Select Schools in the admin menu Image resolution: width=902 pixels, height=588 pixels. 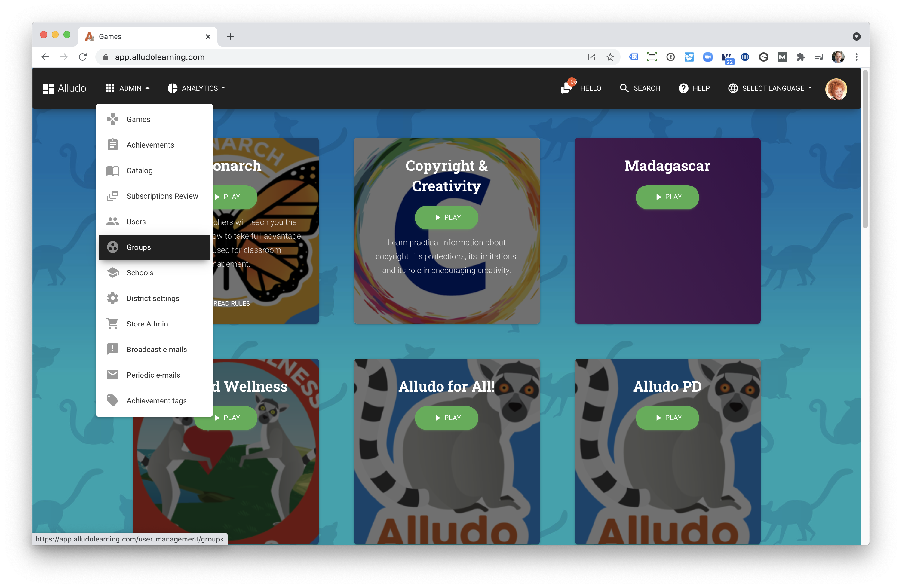click(x=140, y=273)
